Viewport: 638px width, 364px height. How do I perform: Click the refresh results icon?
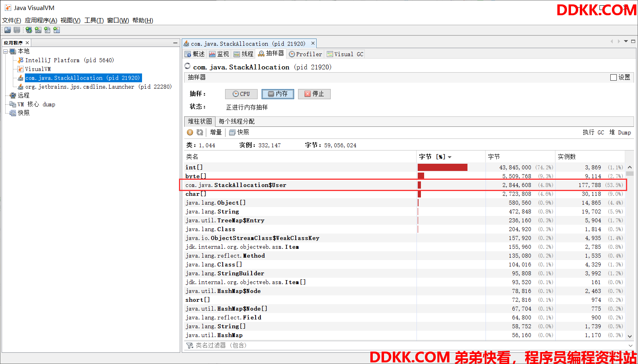click(x=200, y=132)
